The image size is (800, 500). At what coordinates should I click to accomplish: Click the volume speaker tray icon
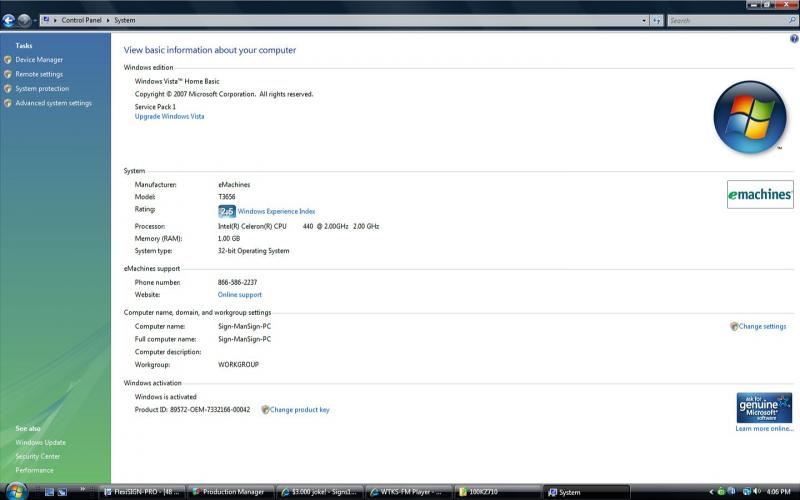click(757, 491)
